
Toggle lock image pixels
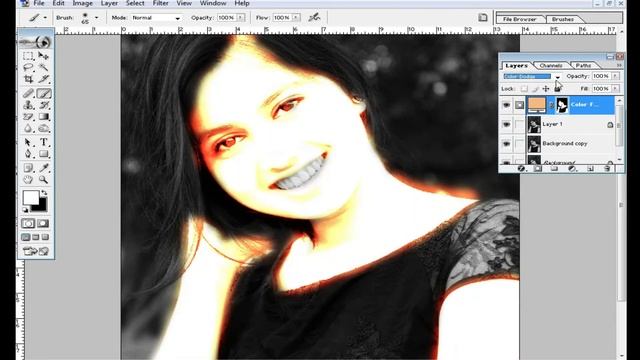(535, 89)
